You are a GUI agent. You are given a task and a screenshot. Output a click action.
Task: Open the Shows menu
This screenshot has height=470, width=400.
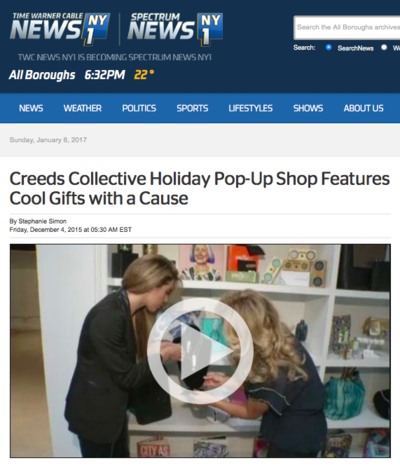308,108
